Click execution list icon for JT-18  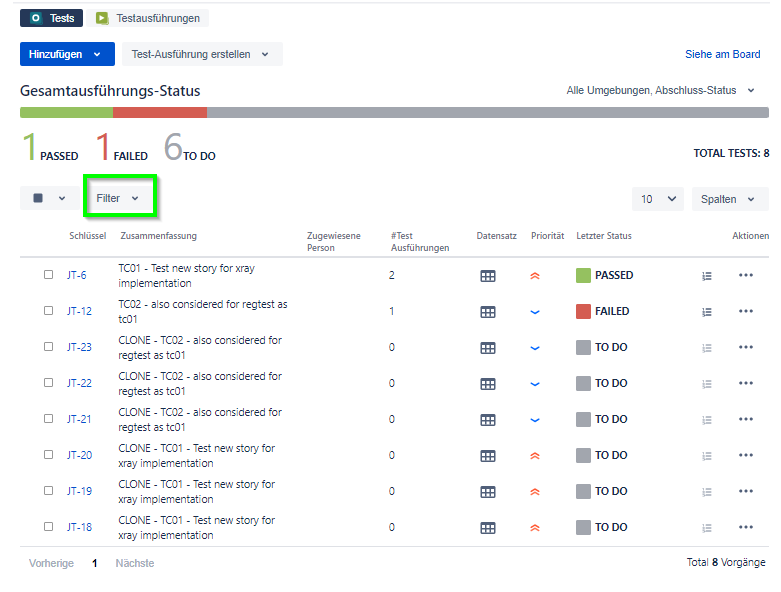pyautogui.click(x=706, y=528)
